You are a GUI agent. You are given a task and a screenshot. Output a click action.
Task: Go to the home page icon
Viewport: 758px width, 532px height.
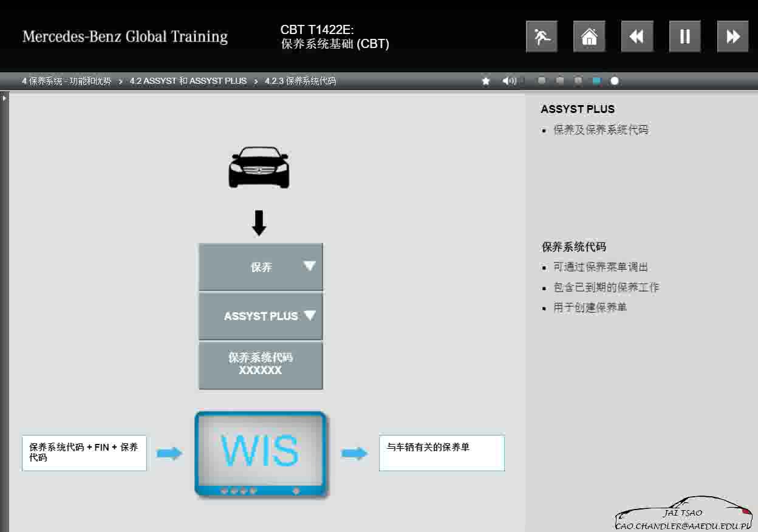point(589,36)
